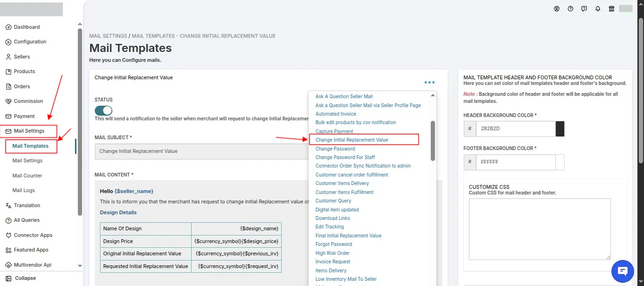644x286 pixels.
Task: Click the Multivendor Api cloud icon
Action: tap(8, 265)
